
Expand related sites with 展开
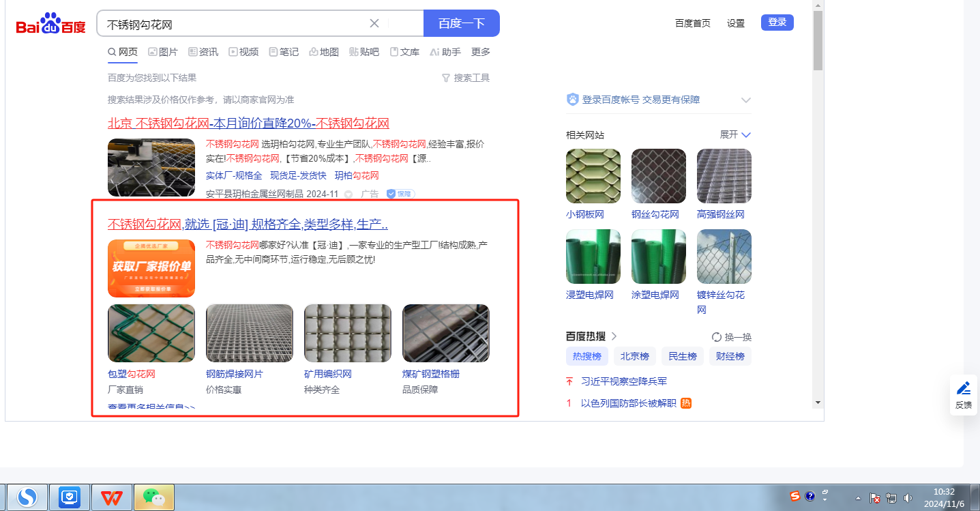point(735,134)
